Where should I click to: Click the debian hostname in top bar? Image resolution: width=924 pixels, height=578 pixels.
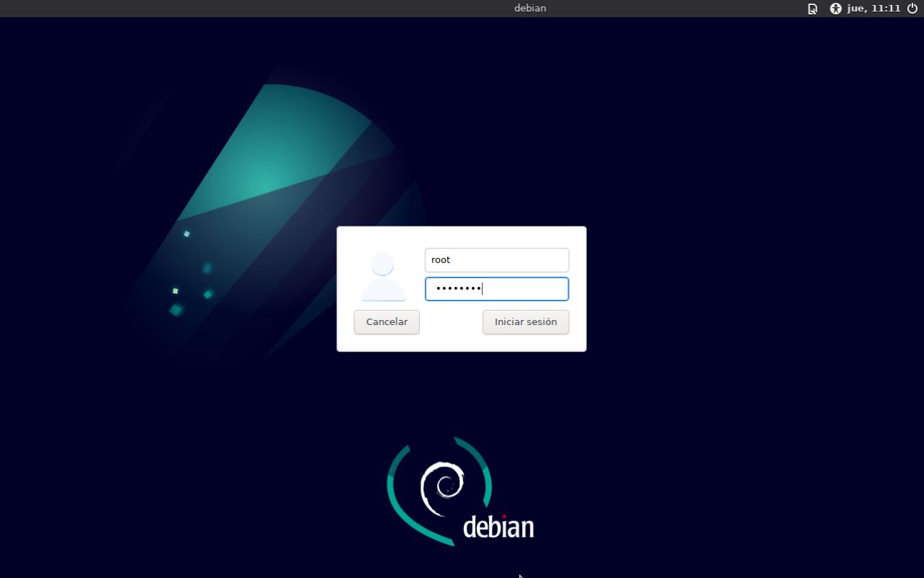[530, 9]
